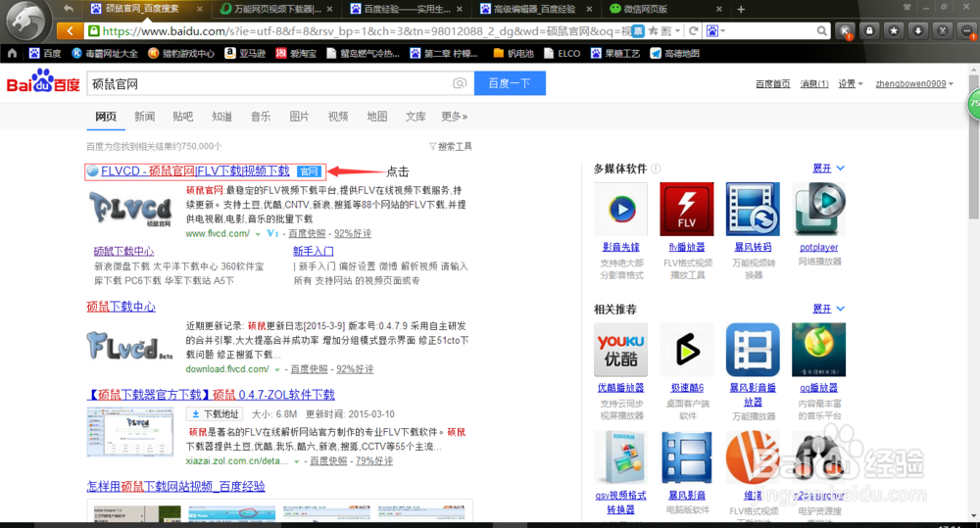Click the refresh page icon
The height and width of the screenshot is (528, 980).
[x=693, y=30]
